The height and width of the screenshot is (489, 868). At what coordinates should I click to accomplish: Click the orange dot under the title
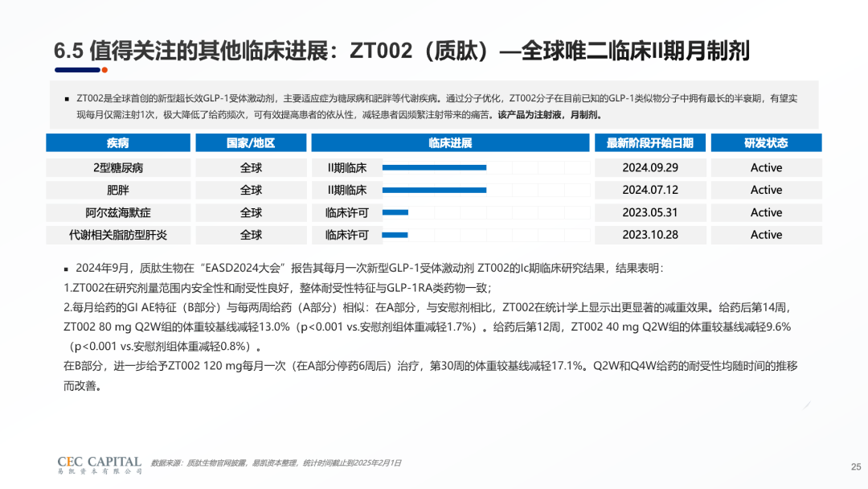[x=104, y=70]
